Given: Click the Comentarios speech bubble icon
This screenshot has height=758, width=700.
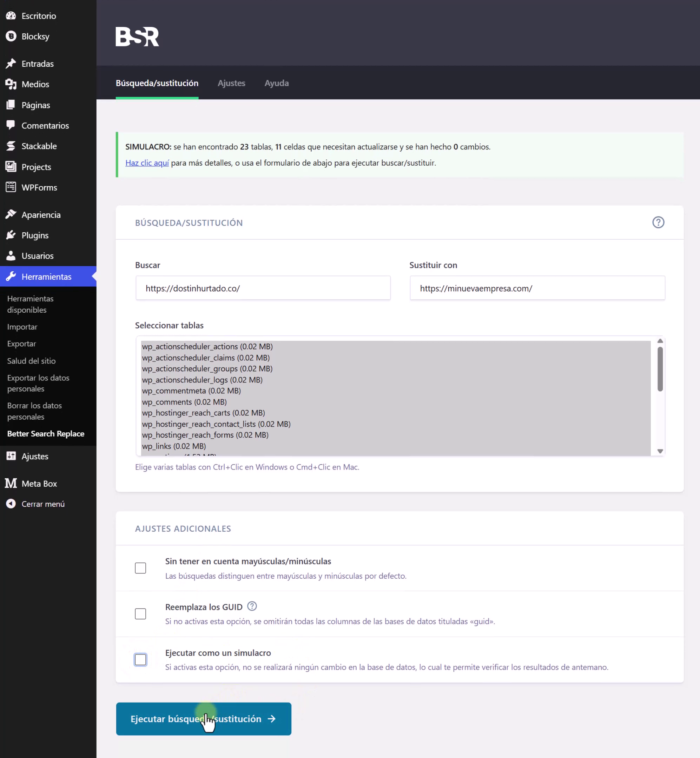Looking at the screenshot, I should tap(11, 125).
